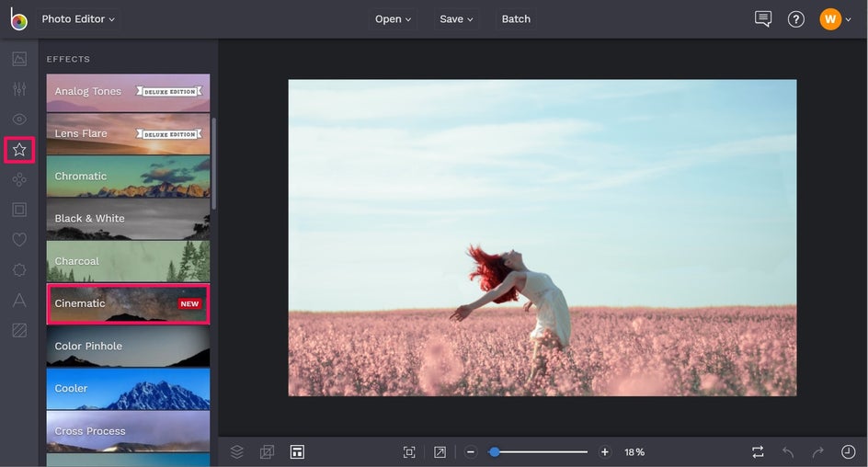The image size is (868, 467).
Task: Open the Artsy flower sidebar icon
Action: tap(19, 179)
